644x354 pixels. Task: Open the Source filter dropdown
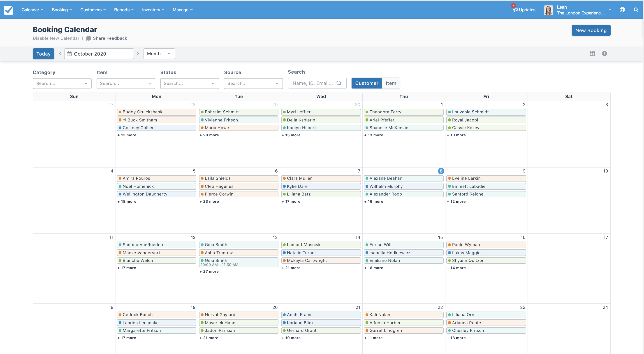click(253, 83)
